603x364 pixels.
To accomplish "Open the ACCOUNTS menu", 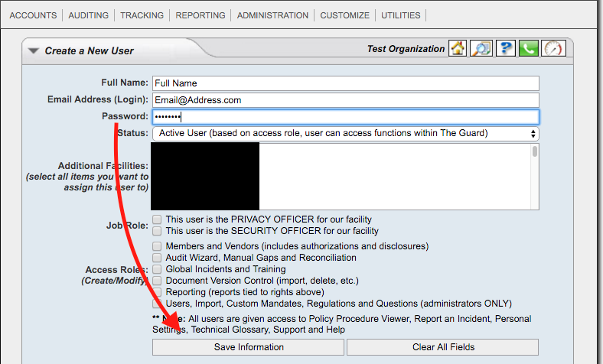I will click(33, 15).
